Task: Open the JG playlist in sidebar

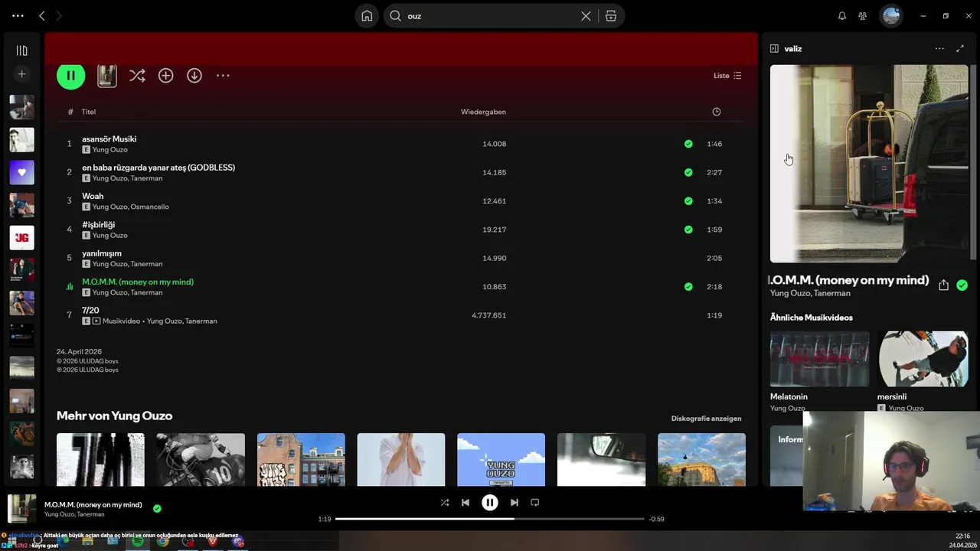Action: [x=21, y=238]
